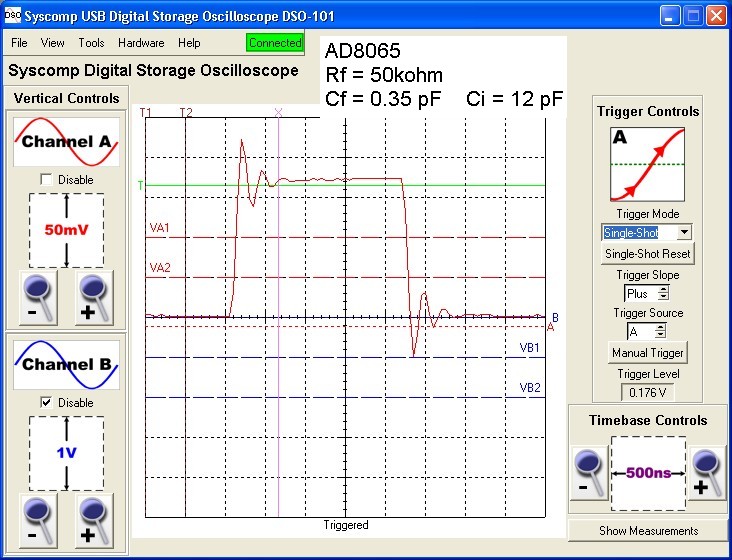Screen dimensions: 732x560
Task: Open the Tools menu
Action: pos(91,43)
